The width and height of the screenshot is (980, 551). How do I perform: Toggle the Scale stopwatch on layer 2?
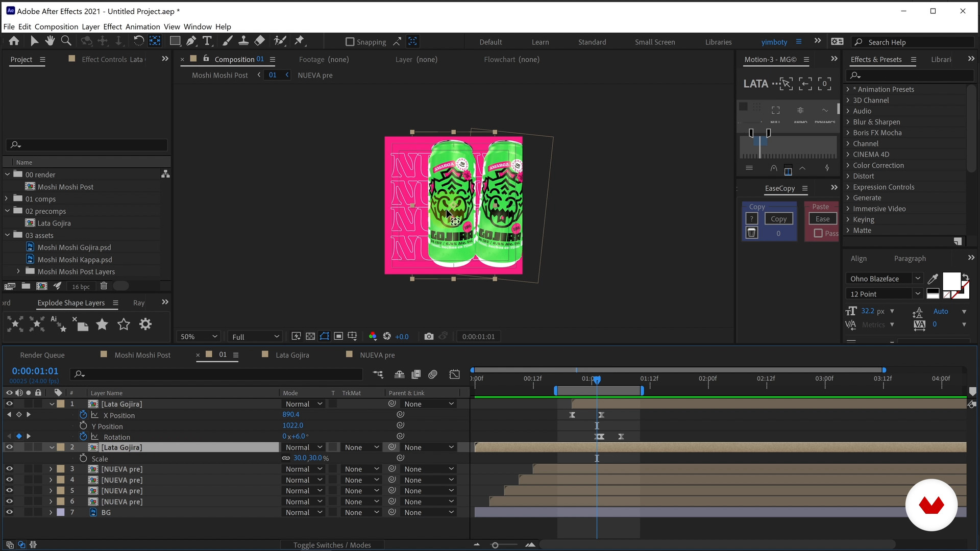click(x=83, y=458)
